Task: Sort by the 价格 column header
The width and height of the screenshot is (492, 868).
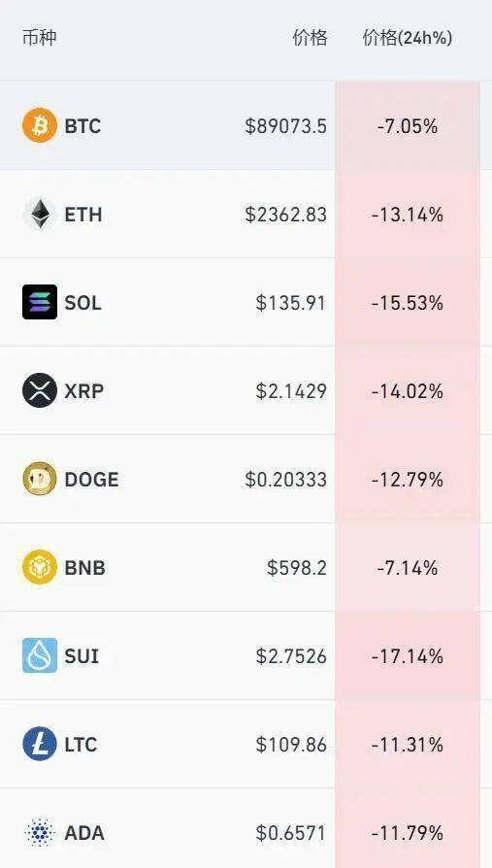Action: click(310, 38)
